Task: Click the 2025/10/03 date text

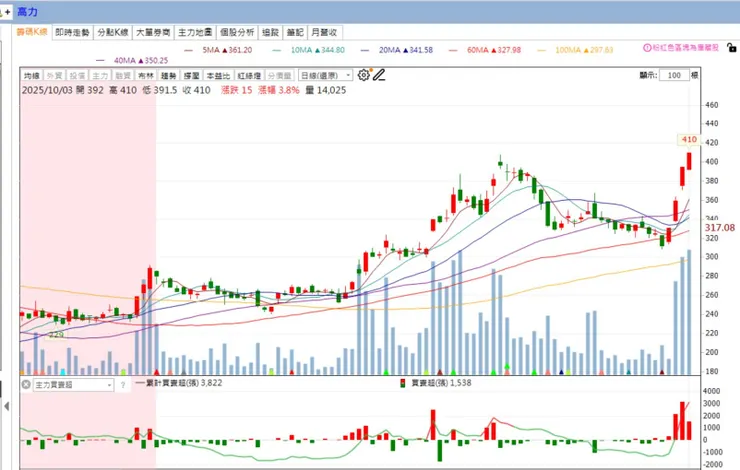Action: pos(47,90)
